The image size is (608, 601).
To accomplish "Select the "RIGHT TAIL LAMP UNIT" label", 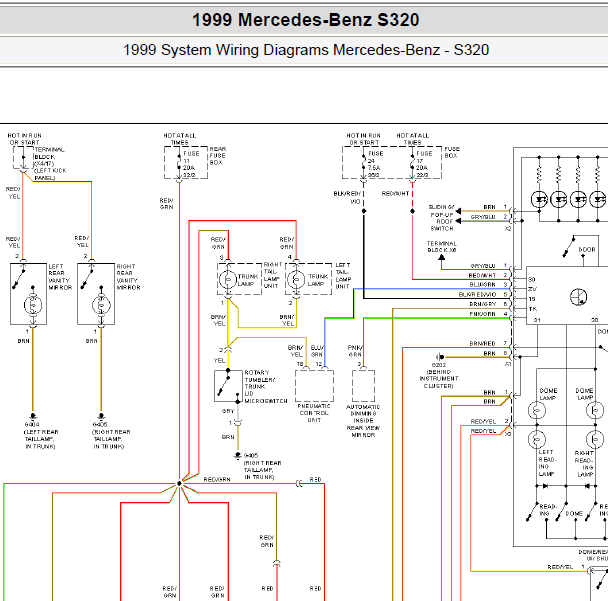I will click(271, 275).
